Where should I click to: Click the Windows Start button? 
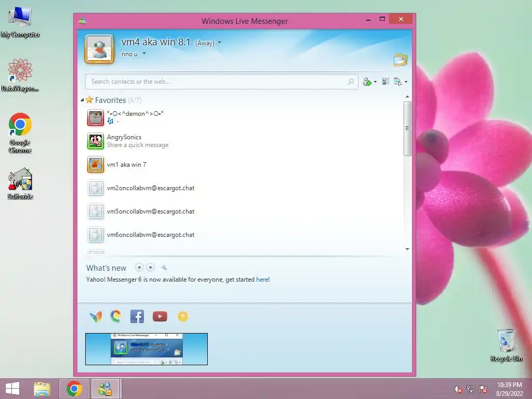coord(12,389)
